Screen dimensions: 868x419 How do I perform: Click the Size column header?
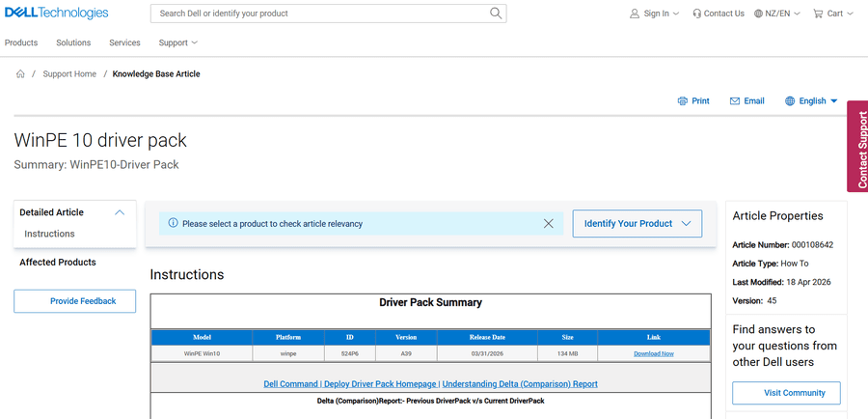pyautogui.click(x=567, y=337)
